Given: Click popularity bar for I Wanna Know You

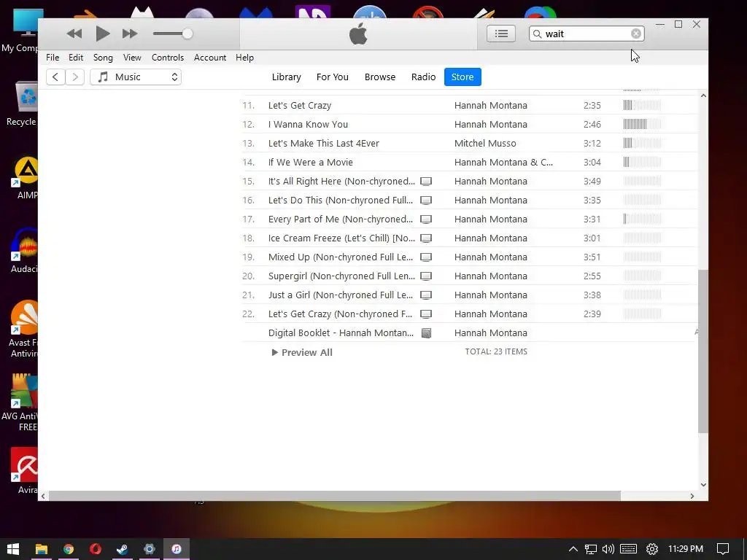Looking at the screenshot, I should (642, 124).
